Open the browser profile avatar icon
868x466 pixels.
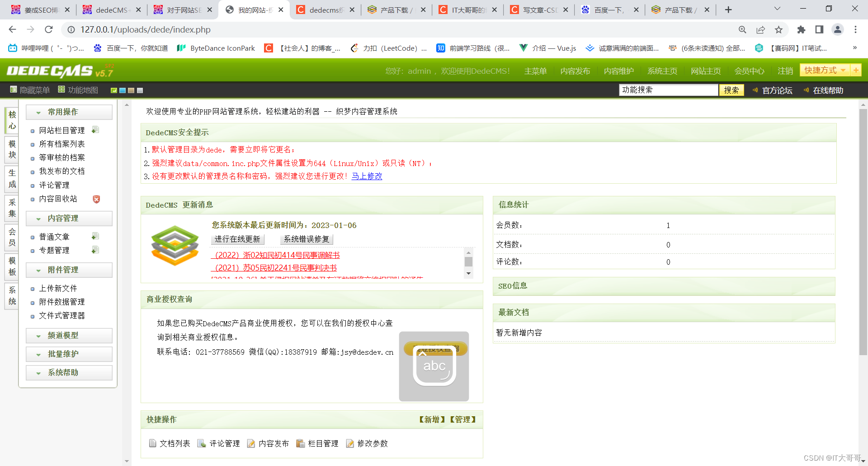[x=837, y=29]
